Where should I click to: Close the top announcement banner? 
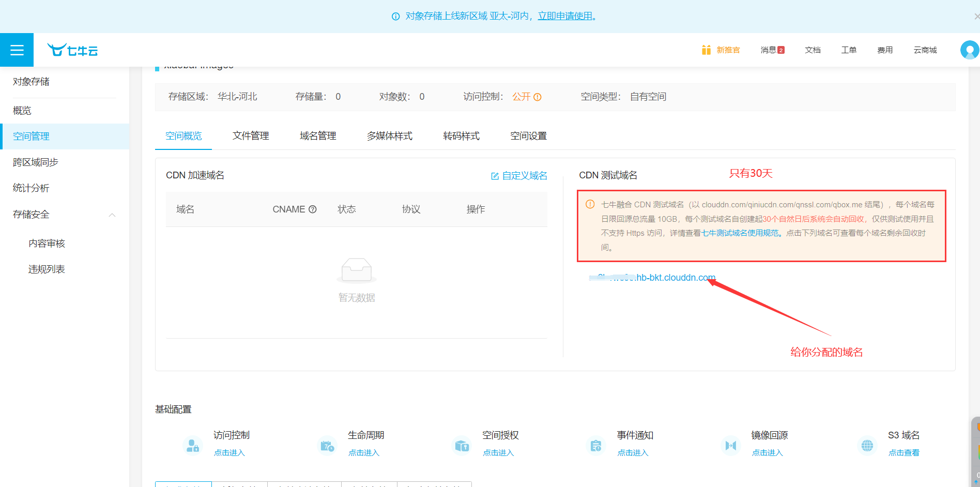tap(976, 17)
